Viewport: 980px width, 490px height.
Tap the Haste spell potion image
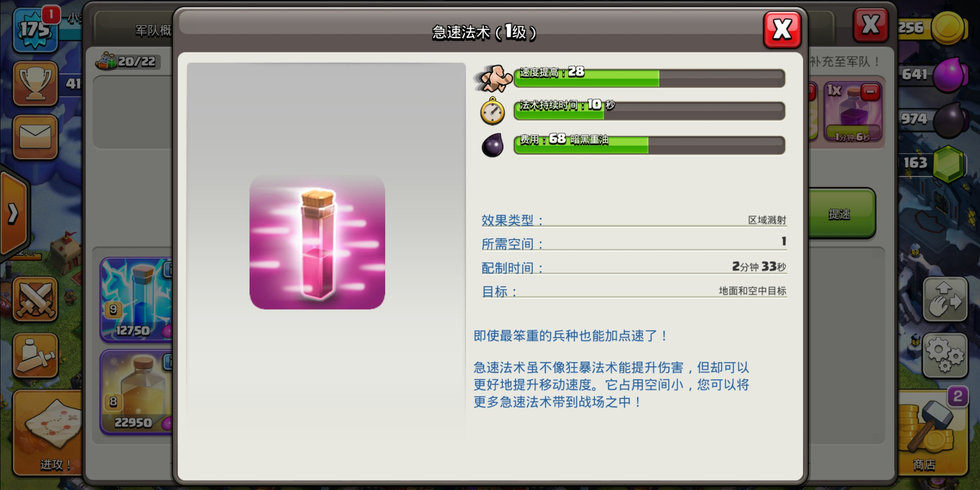pyautogui.click(x=317, y=242)
